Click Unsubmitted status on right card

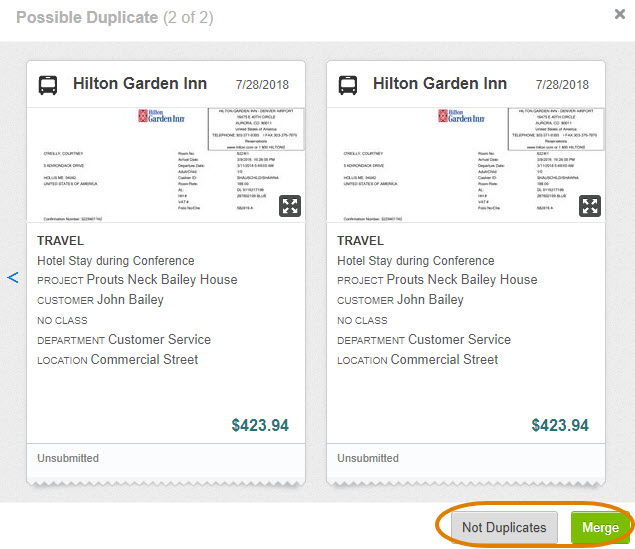(368, 458)
